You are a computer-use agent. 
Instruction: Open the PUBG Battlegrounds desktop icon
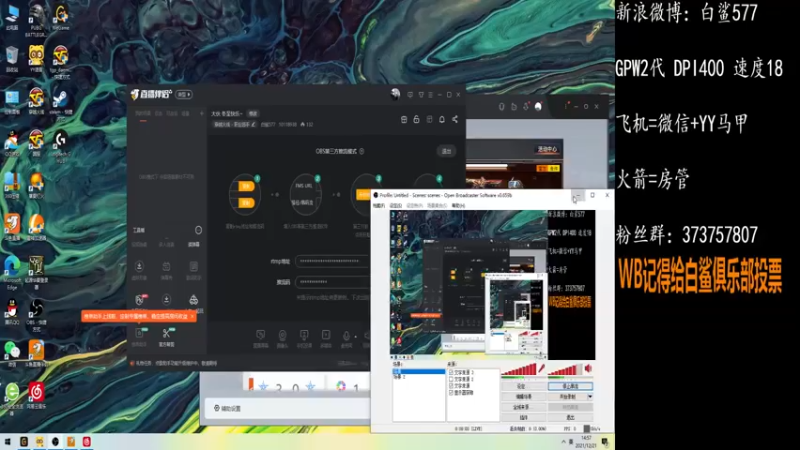tap(36, 19)
